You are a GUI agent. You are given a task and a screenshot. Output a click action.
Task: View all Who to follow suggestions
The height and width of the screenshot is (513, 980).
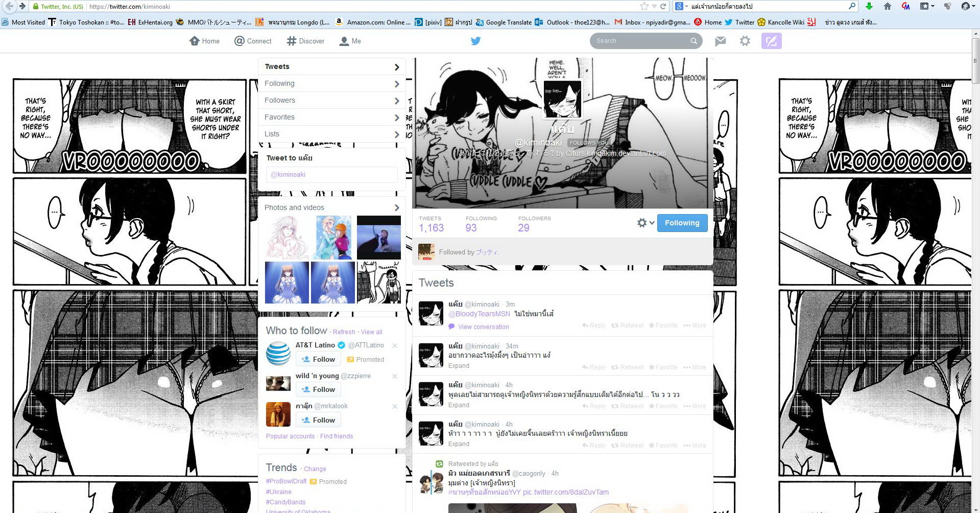tap(372, 332)
